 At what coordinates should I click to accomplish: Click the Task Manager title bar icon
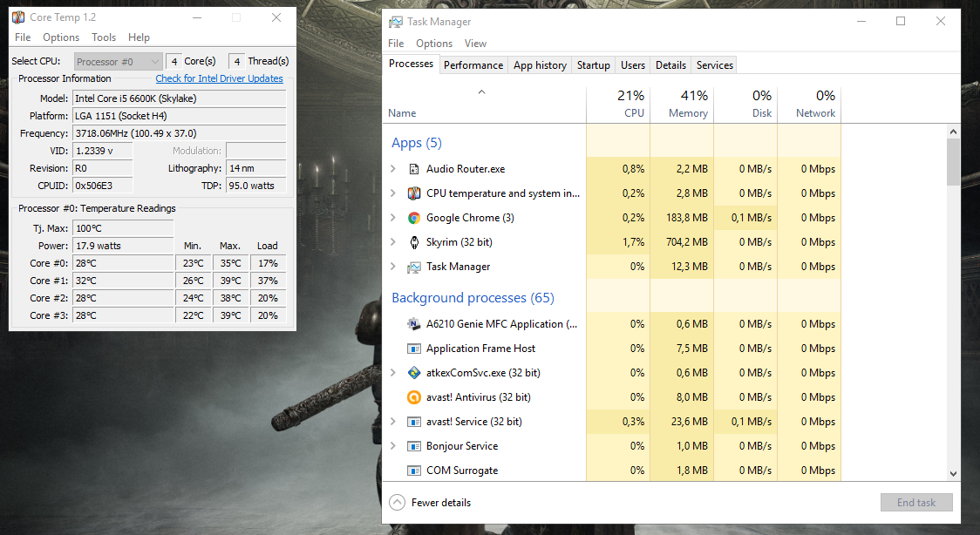396,22
